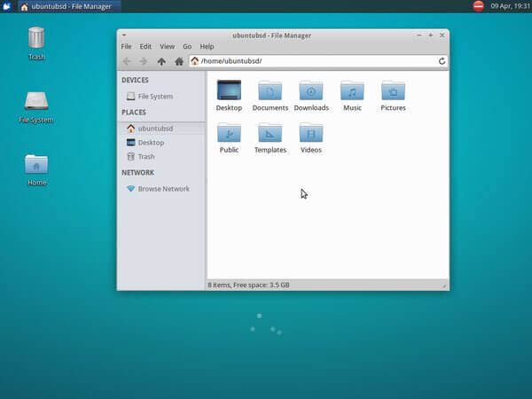Image resolution: width=532 pixels, height=399 pixels.
Task: Select the Templates folder
Action: (270, 134)
